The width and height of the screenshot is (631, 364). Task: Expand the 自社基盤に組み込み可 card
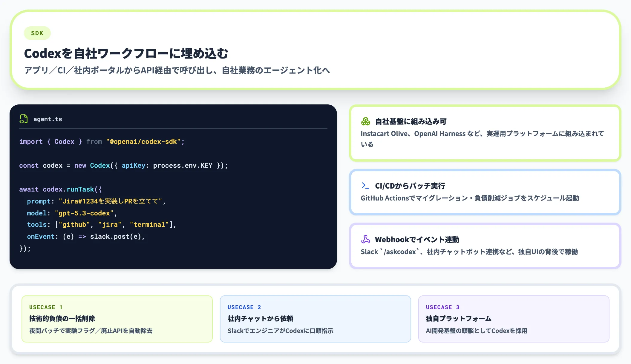coord(484,133)
